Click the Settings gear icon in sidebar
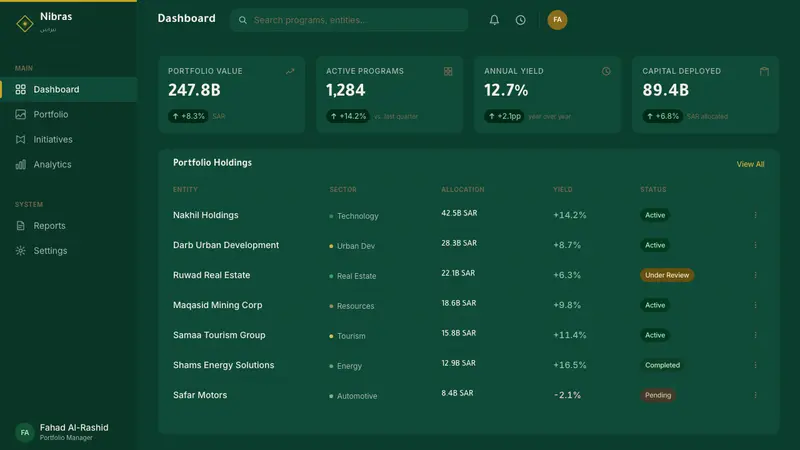The width and height of the screenshot is (800, 450). 20,251
